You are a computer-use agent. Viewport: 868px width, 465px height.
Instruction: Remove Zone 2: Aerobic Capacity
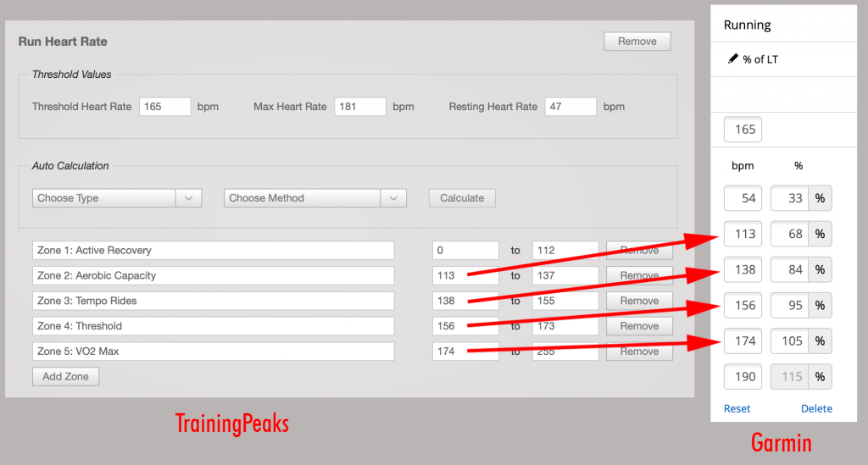click(639, 275)
